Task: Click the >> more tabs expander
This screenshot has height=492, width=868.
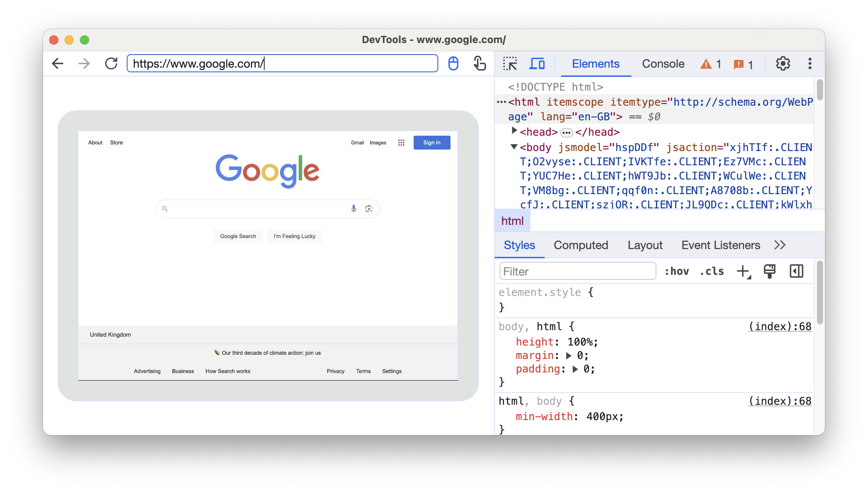Action: pyautogui.click(x=779, y=245)
